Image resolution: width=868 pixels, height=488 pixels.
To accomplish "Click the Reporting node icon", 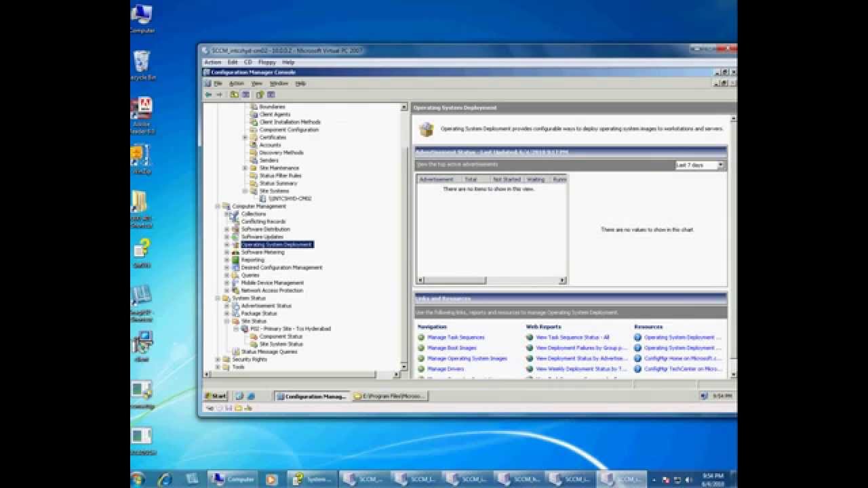I will click(236, 260).
